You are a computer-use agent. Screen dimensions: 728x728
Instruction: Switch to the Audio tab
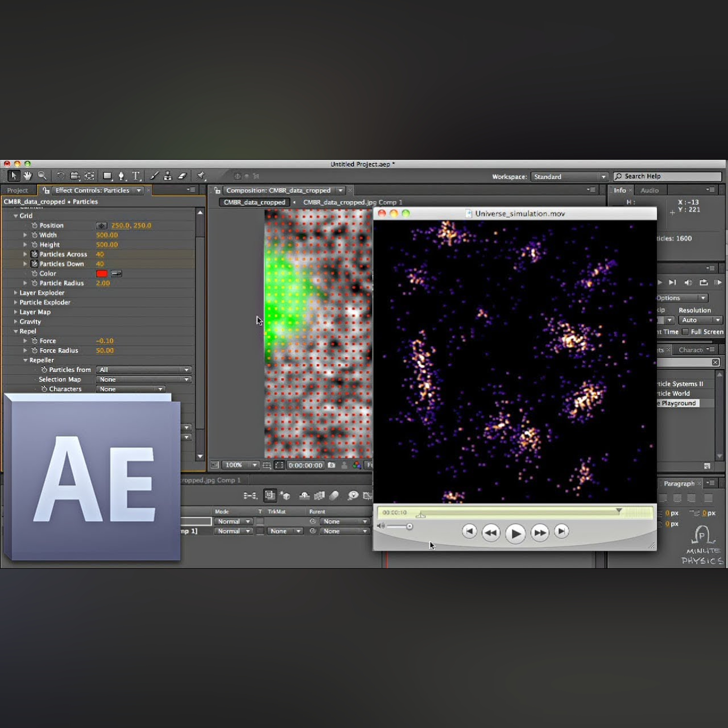[649, 190]
